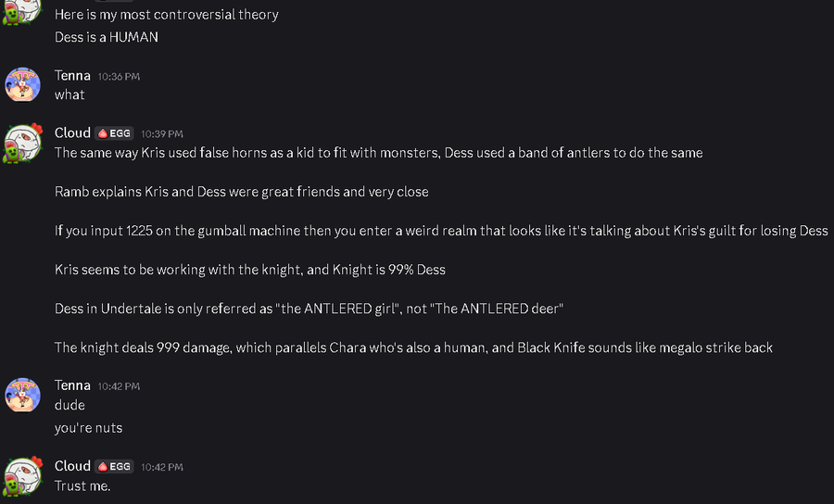Select the message mentioning Black Knife
The height and width of the screenshot is (504, 834).
(x=413, y=347)
